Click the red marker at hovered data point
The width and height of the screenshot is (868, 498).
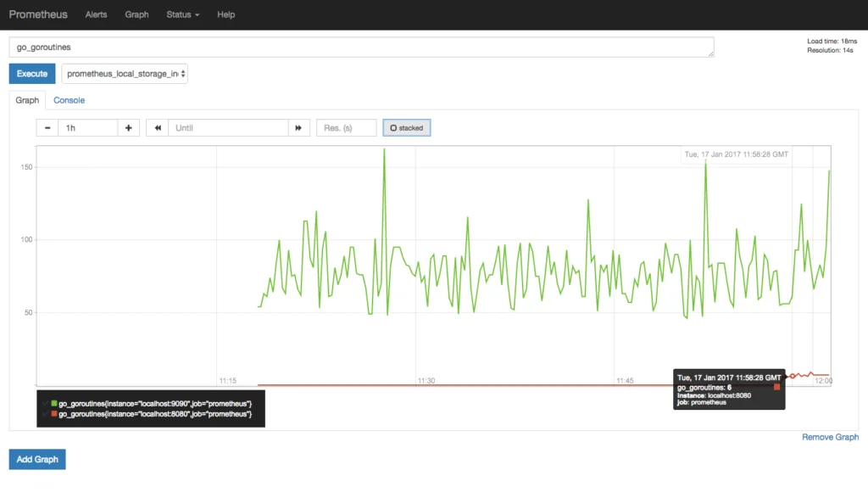(x=793, y=376)
